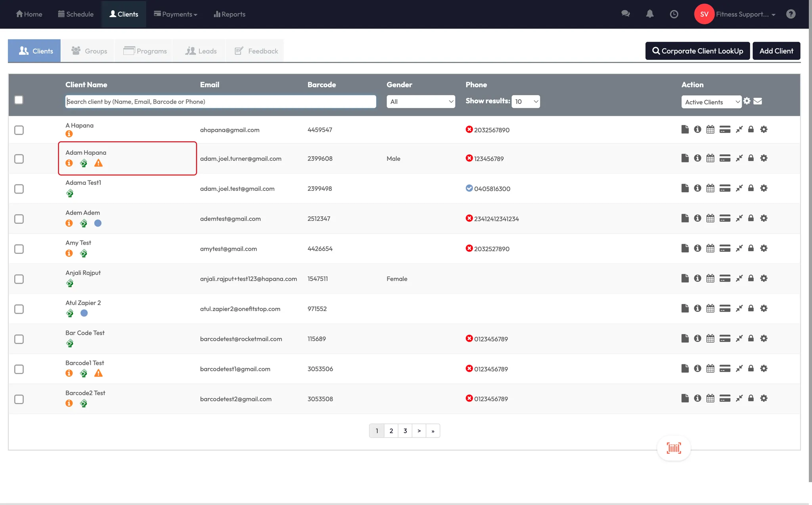Click the Add Client button
Screen dimensions: 812x505
point(776,51)
